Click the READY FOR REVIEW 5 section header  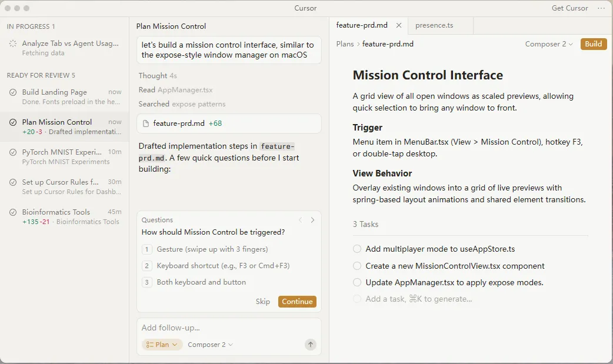pyautogui.click(x=41, y=75)
